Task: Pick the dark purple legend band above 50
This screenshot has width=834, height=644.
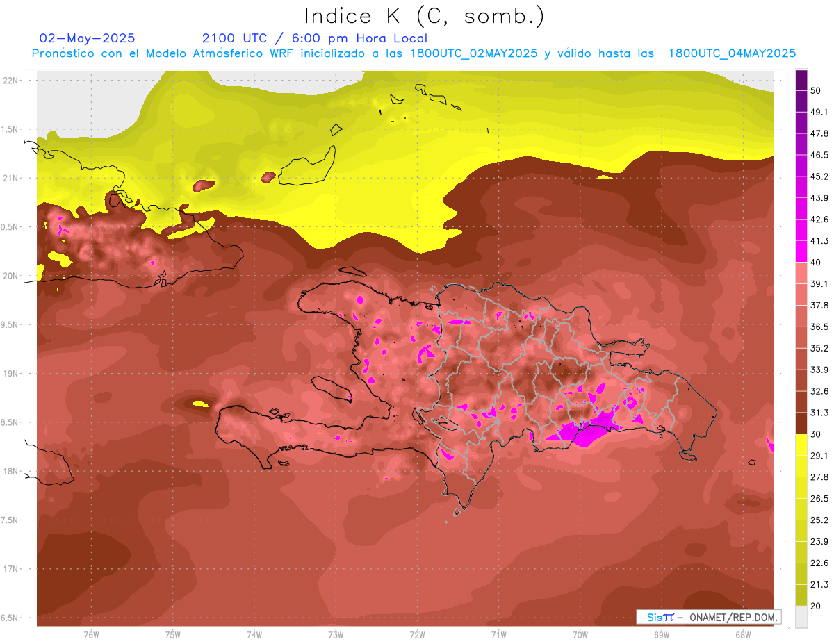Action: pos(801,79)
